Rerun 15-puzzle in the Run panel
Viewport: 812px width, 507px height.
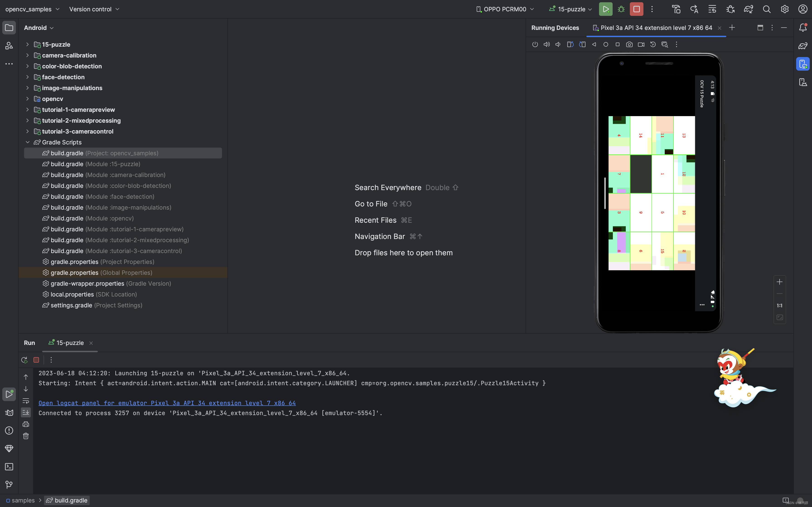(24, 360)
